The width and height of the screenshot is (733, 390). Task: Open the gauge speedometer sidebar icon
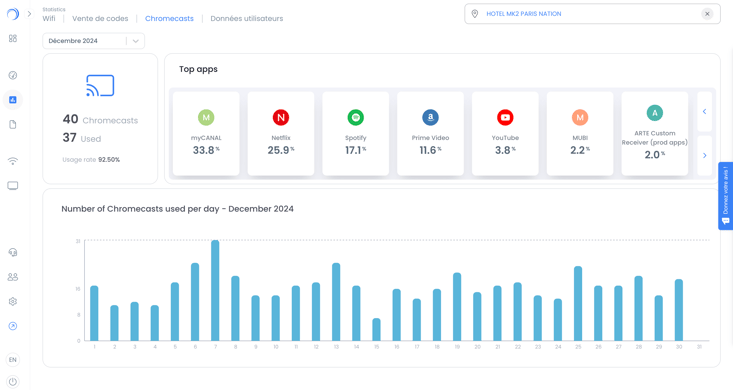tap(13, 75)
